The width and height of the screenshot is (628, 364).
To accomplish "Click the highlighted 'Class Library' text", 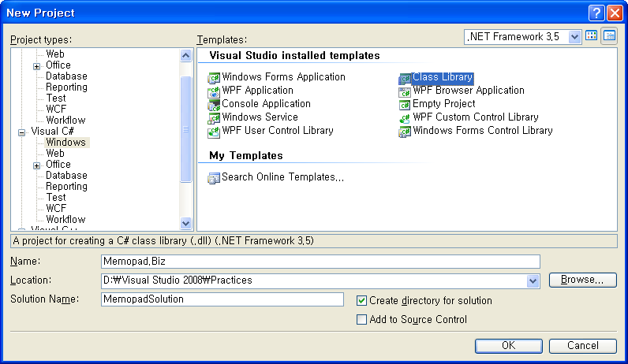I will click(443, 77).
